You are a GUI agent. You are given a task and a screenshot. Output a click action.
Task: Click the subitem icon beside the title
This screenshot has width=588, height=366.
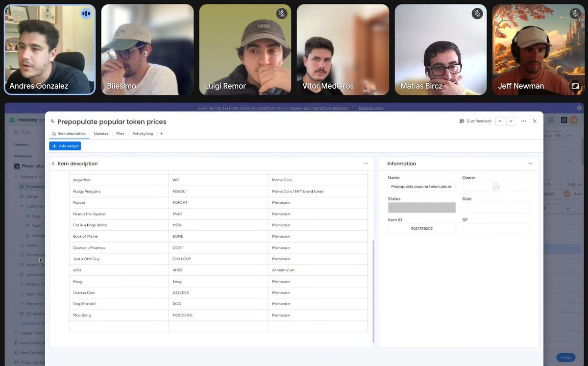pos(52,122)
